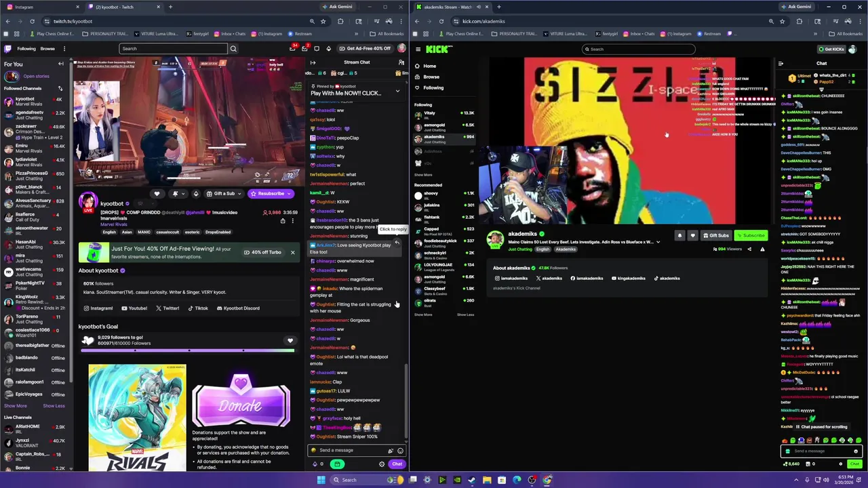The height and width of the screenshot is (488, 868).
Task: Expand Show More under Followed Channels
Action: pos(16,406)
